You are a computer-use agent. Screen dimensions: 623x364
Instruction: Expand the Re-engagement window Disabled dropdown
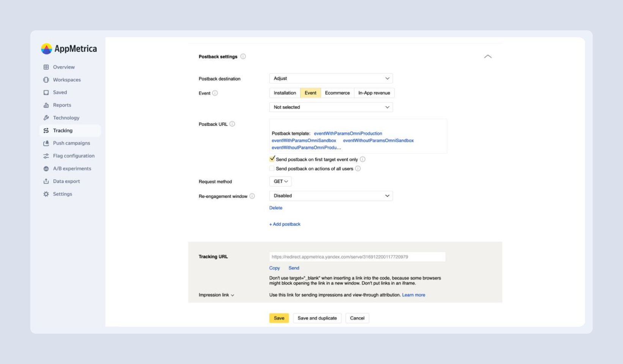331,196
